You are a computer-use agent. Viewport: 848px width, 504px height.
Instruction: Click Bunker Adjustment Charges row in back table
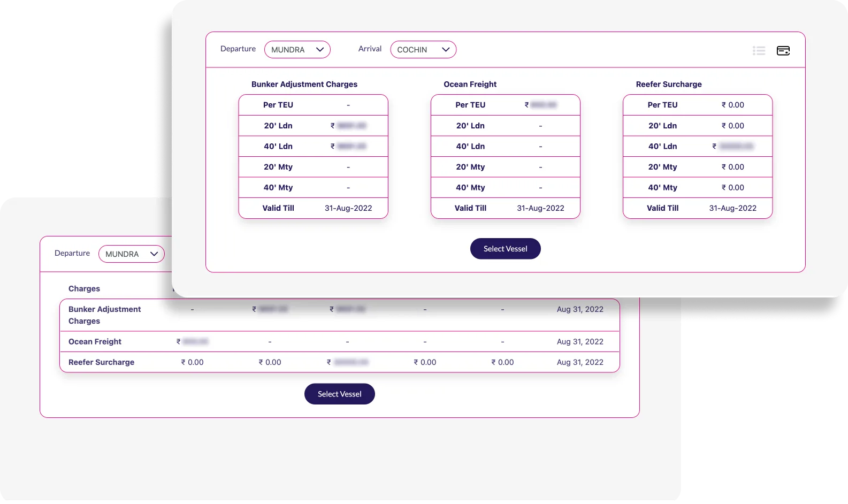[340, 315]
